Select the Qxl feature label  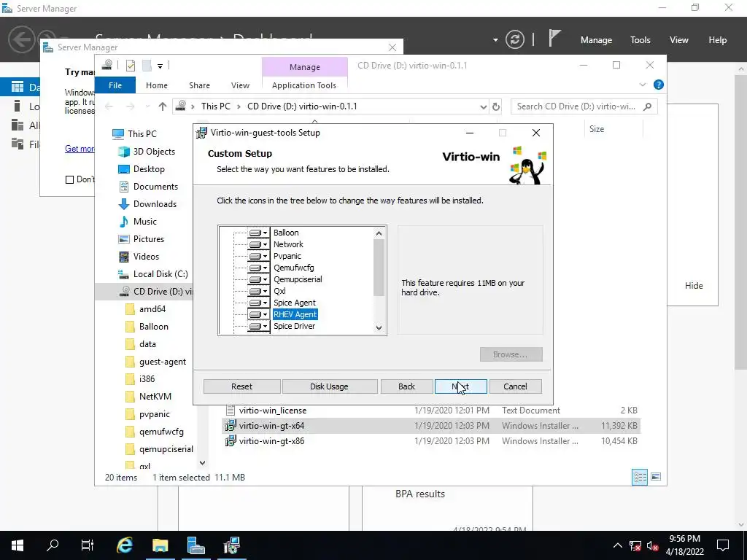pyautogui.click(x=279, y=291)
